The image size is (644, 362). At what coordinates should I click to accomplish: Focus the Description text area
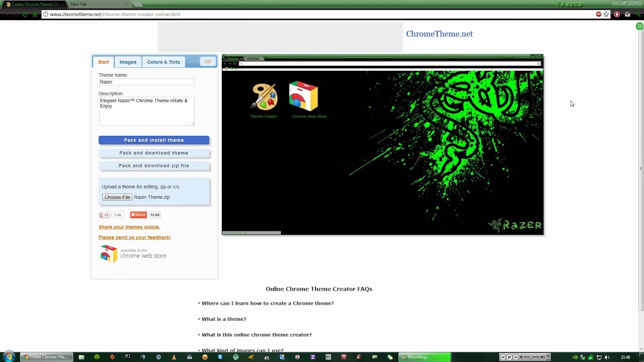click(146, 111)
